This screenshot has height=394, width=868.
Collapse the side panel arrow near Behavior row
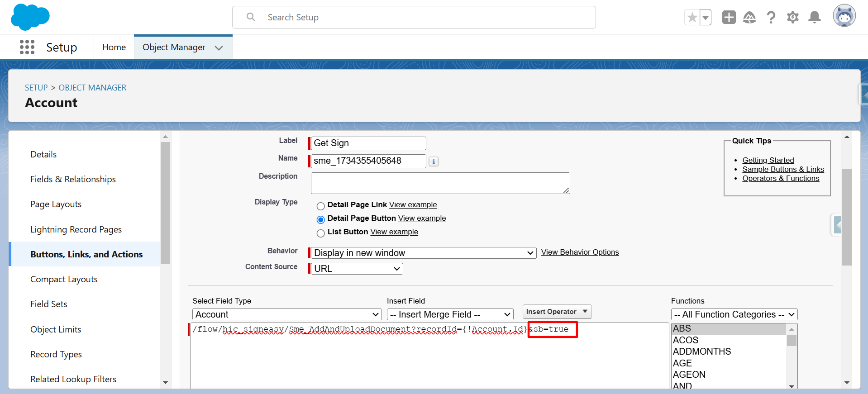[837, 225]
